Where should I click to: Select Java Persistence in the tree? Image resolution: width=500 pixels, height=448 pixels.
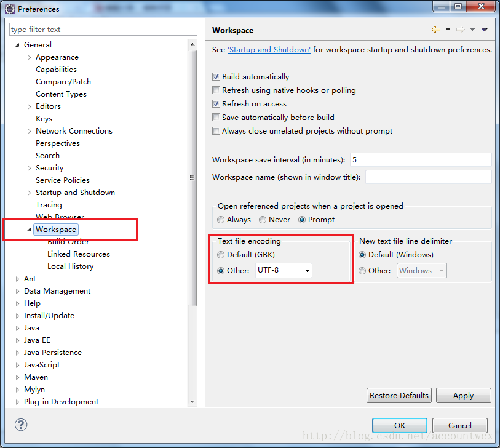tap(53, 353)
